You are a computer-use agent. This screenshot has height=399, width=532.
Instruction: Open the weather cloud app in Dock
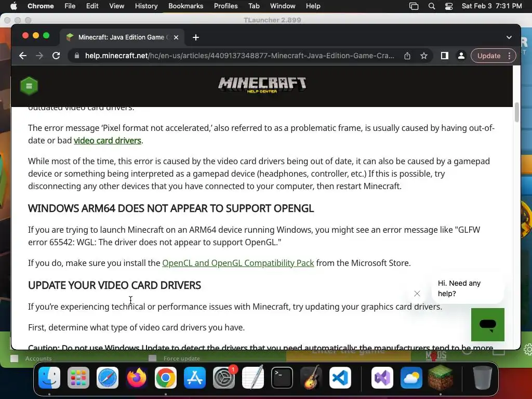click(x=411, y=377)
